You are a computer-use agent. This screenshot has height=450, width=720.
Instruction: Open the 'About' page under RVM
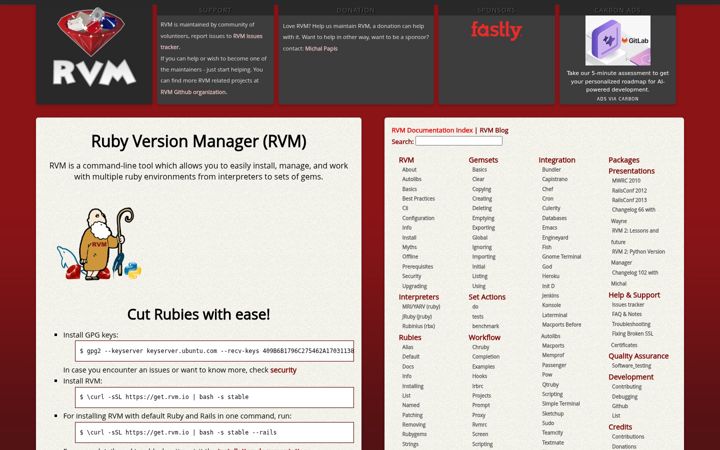[x=409, y=170]
